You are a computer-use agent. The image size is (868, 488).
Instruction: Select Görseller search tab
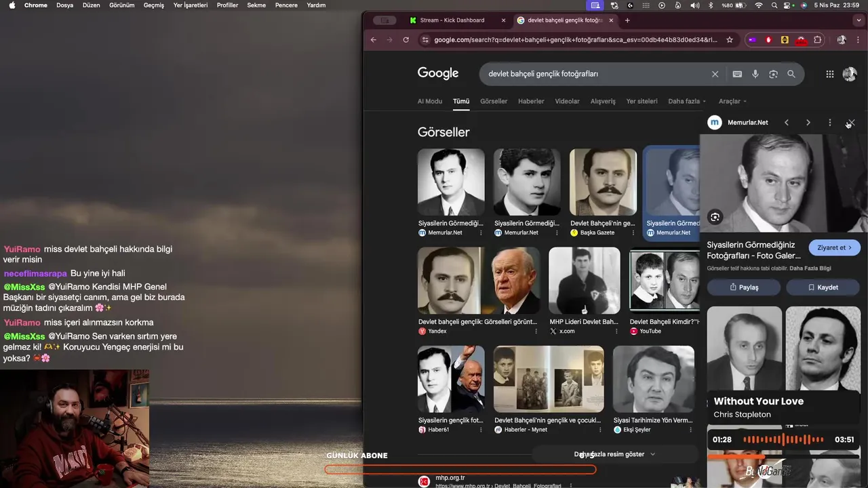(x=494, y=101)
